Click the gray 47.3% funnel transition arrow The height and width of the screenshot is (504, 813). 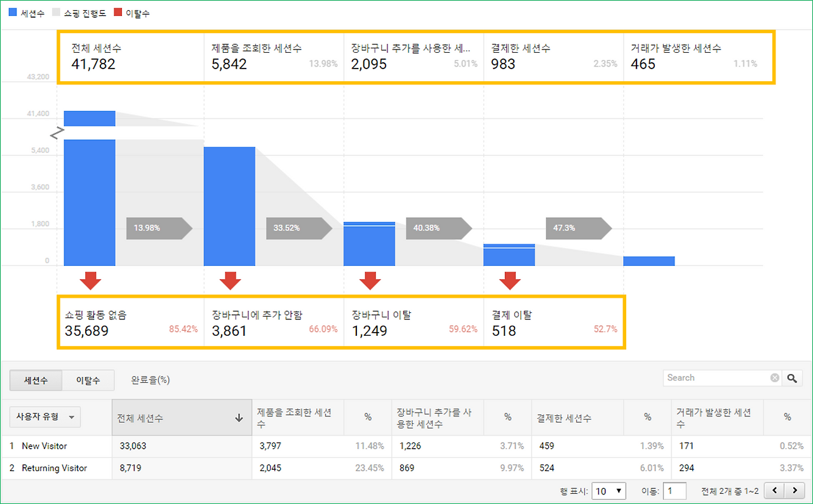coord(579,229)
